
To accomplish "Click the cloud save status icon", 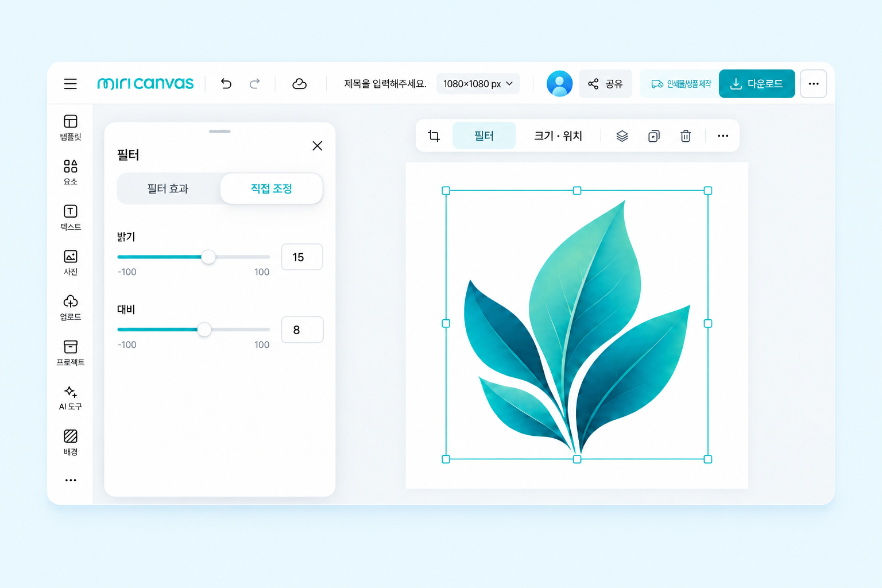I will (299, 84).
